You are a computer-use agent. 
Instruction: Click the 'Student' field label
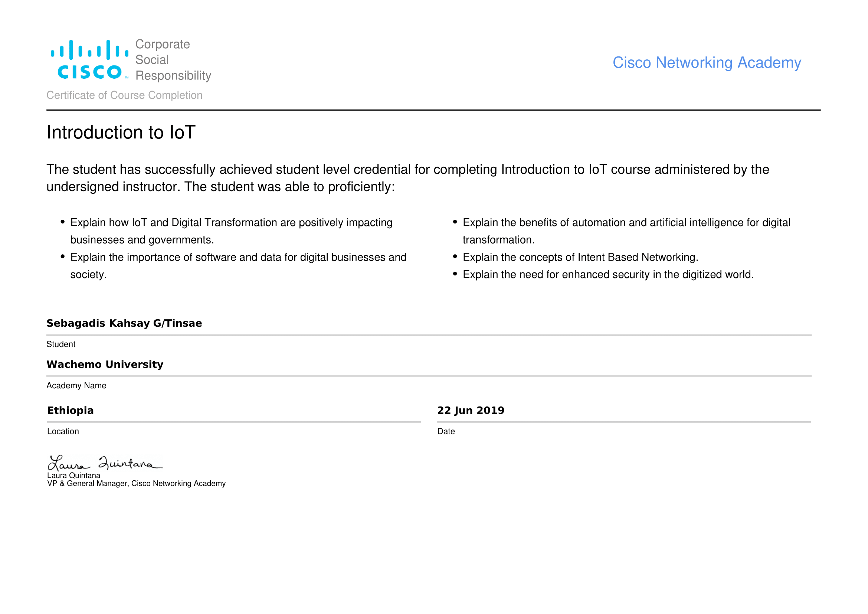[61, 344]
